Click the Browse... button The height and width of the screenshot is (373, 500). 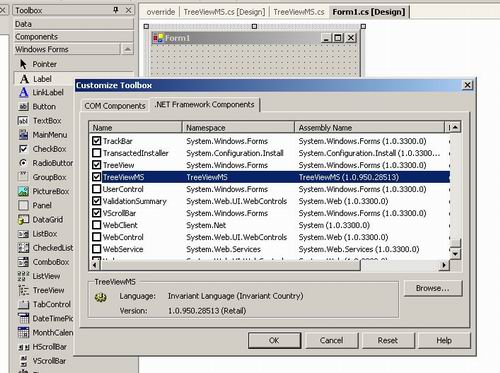coord(433,288)
